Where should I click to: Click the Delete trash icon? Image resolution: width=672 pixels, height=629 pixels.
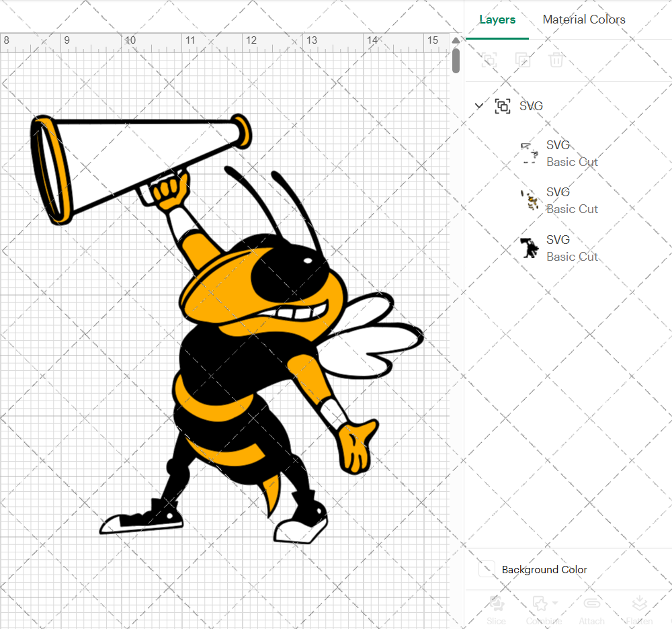tap(556, 60)
